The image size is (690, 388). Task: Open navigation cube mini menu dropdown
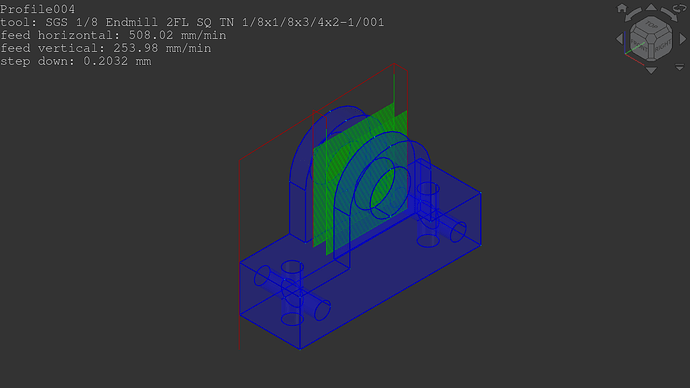(679, 67)
